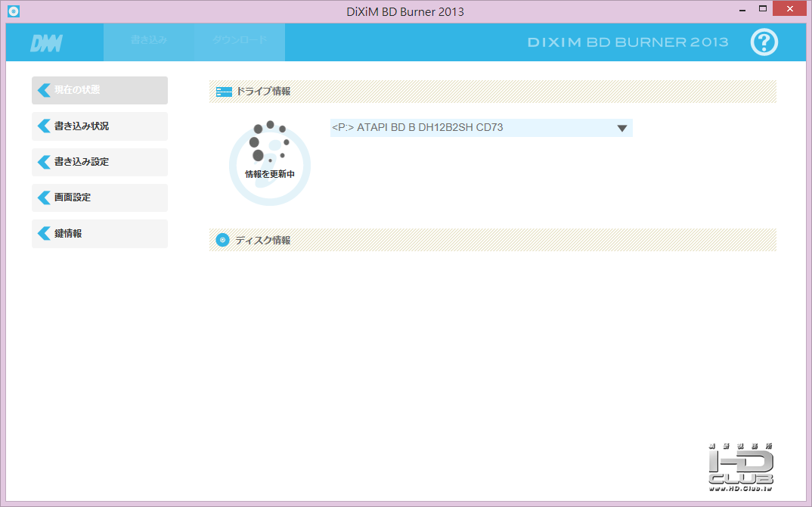Click the ディスク情報 section heading
The height and width of the screenshot is (507, 812).
[x=263, y=240]
